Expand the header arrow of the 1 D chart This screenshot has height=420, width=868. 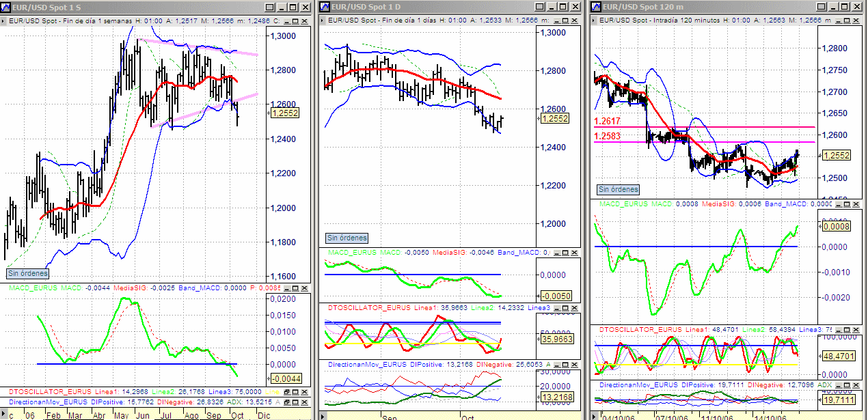322,20
